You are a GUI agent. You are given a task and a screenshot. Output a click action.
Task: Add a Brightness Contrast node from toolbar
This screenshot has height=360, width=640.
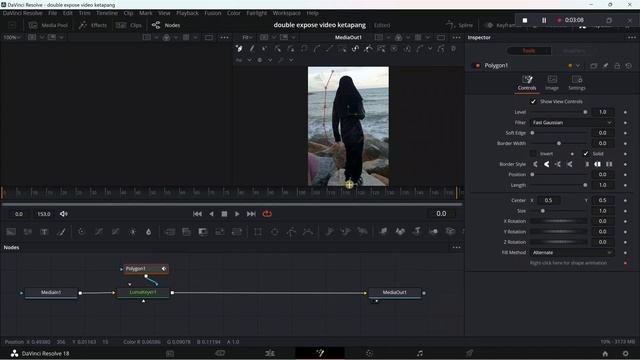click(x=133, y=232)
